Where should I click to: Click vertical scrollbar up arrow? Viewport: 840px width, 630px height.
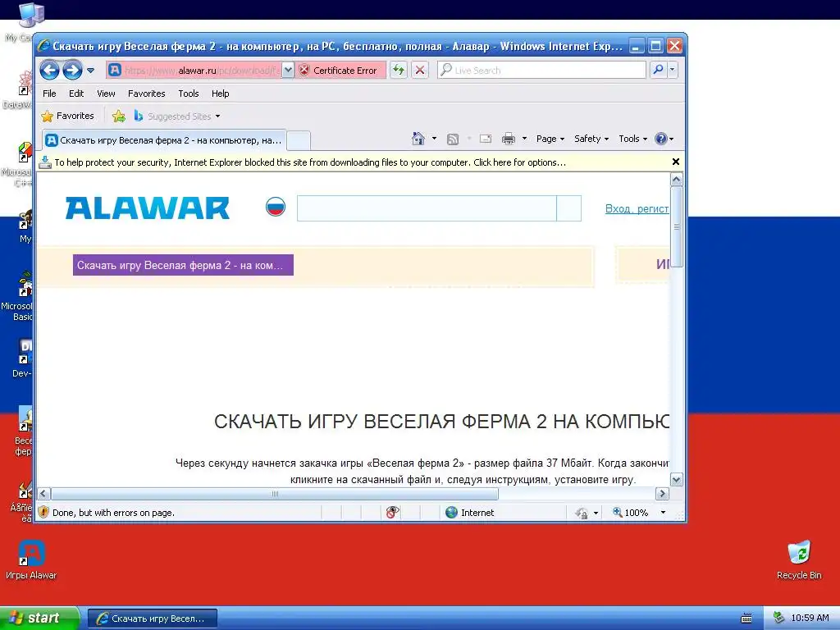pyautogui.click(x=677, y=180)
